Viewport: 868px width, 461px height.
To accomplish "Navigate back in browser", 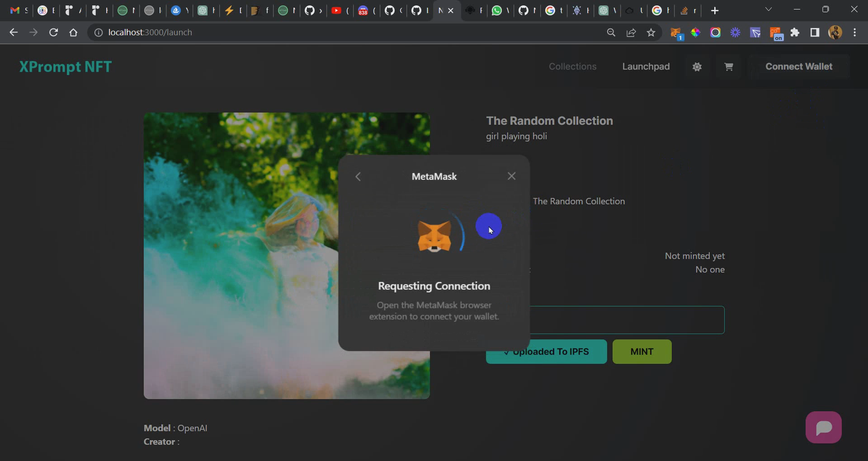I will 14,33.
